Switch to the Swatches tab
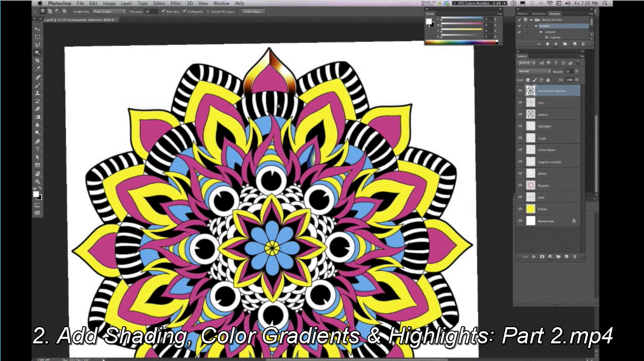644x361 pixels. (539, 14)
